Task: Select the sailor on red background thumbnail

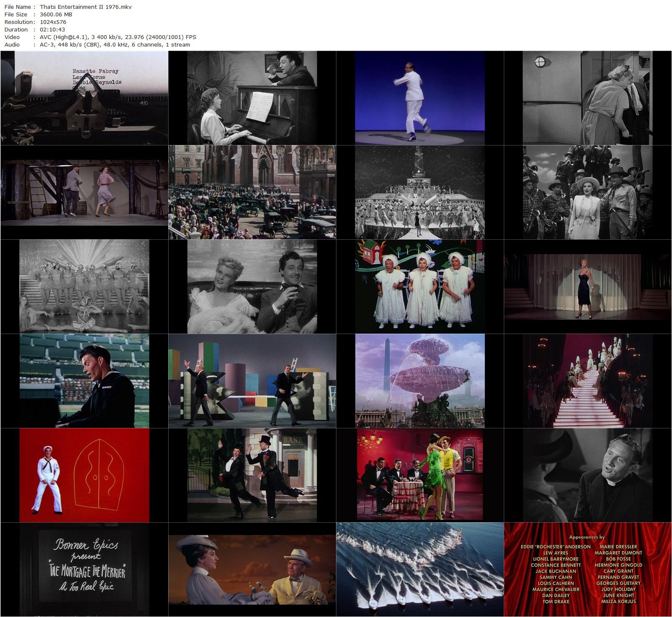Action: pyautogui.click(x=84, y=475)
